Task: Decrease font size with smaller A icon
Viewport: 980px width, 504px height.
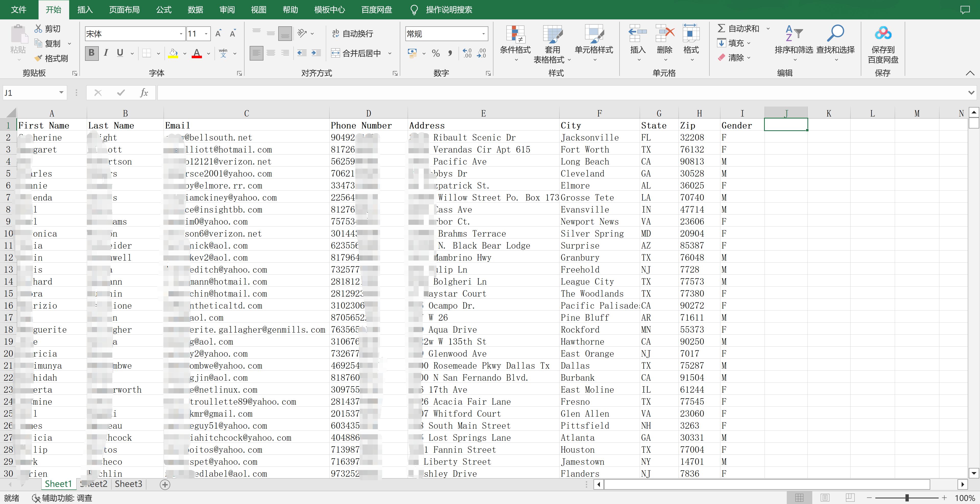Action: coord(233,33)
